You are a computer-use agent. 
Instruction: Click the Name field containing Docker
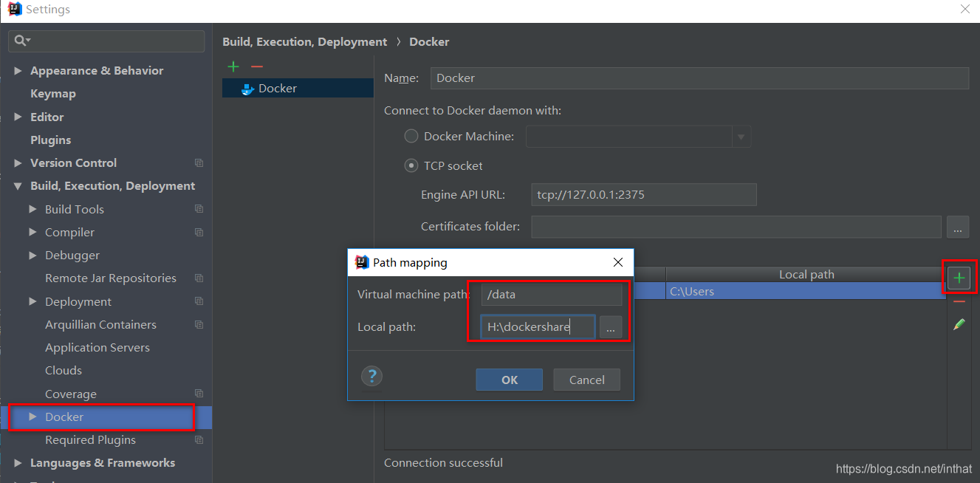pos(699,78)
